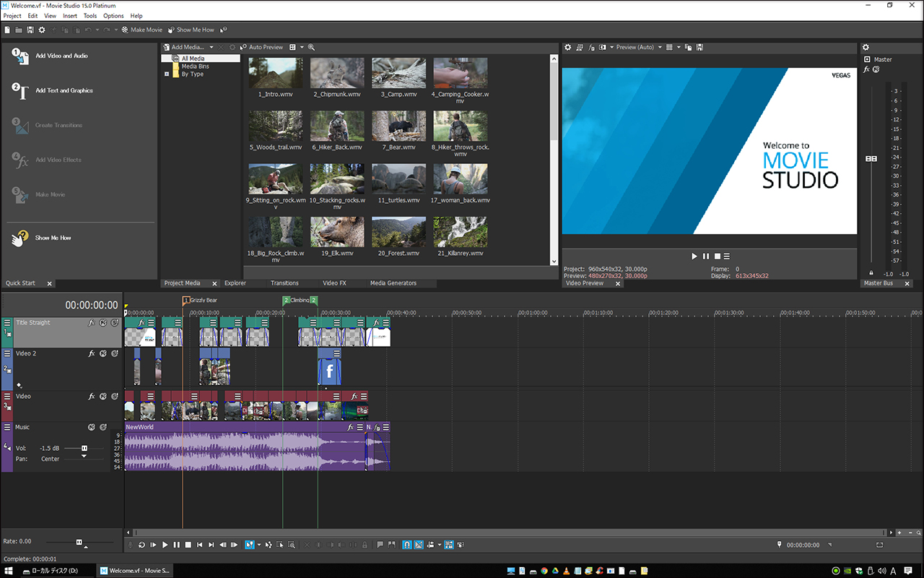Open the Insert menu
The height and width of the screenshot is (578, 924).
click(x=70, y=15)
